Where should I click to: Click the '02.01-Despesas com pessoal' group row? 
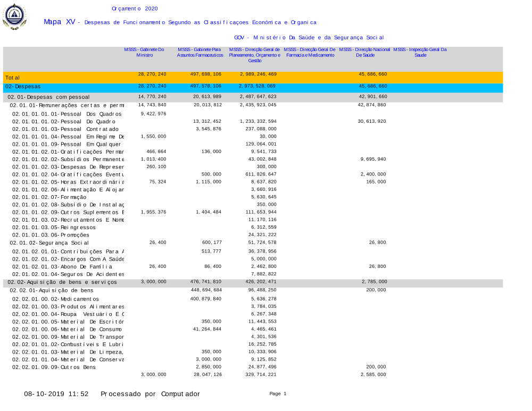tap(48, 97)
